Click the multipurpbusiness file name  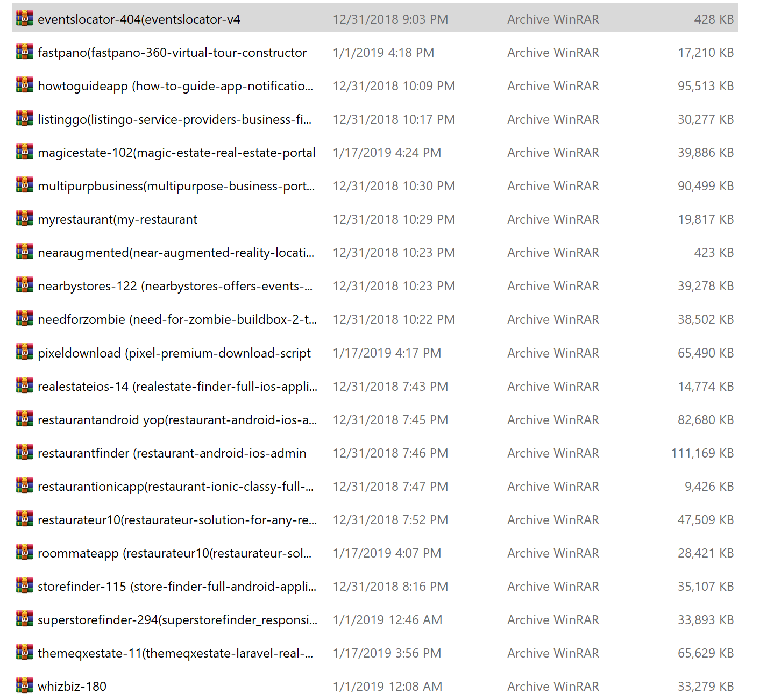click(x=176, y=186)
